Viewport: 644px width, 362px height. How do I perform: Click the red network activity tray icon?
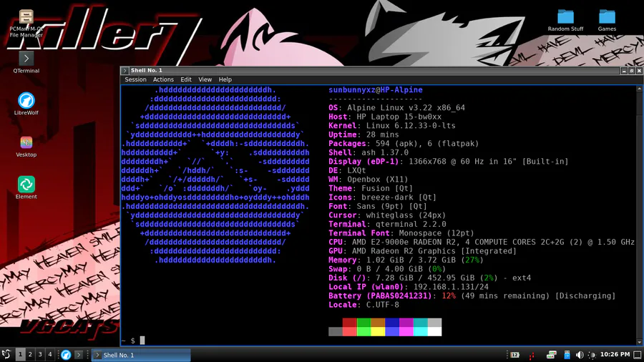pyautogui.click(x=532, y=355)
